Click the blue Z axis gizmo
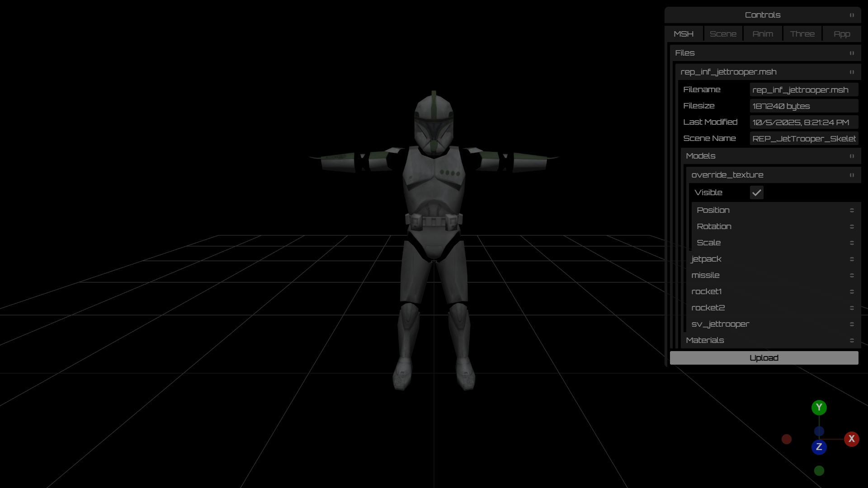 (x=819, y=447)
